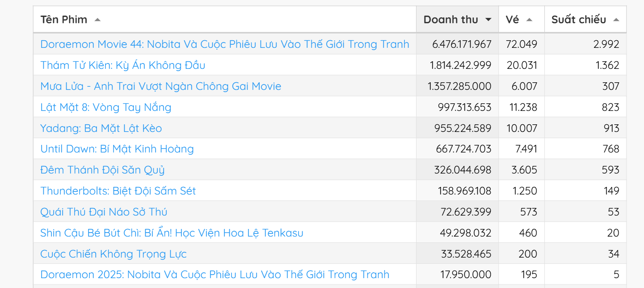Select the revenue cell for Quái Thú Đại Náo Sở Thú

466,212
